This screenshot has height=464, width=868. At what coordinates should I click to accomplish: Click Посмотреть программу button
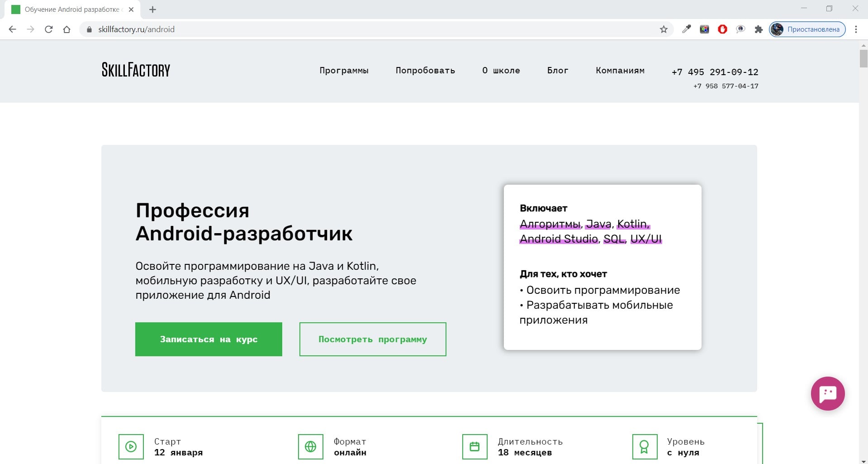click(x=373, y=339)
